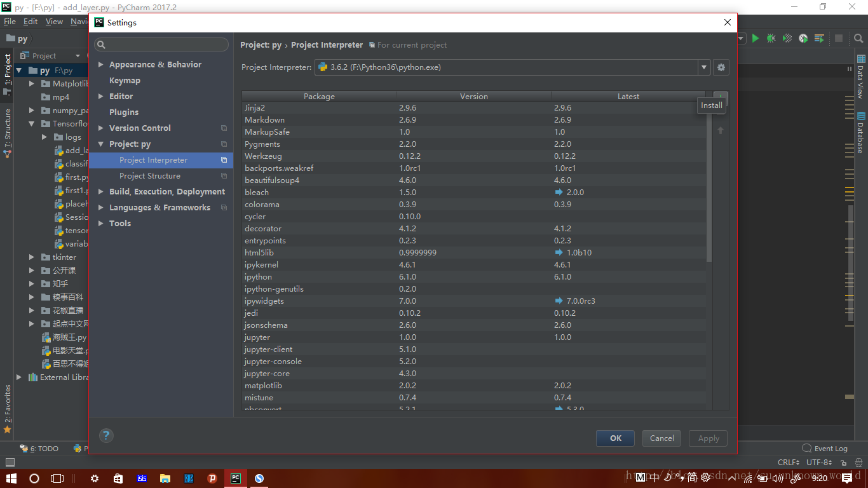Click the upgrade package up-arrow icon
Screen dimensions: 868x488
pyautogui.click(x=721, y=130)
